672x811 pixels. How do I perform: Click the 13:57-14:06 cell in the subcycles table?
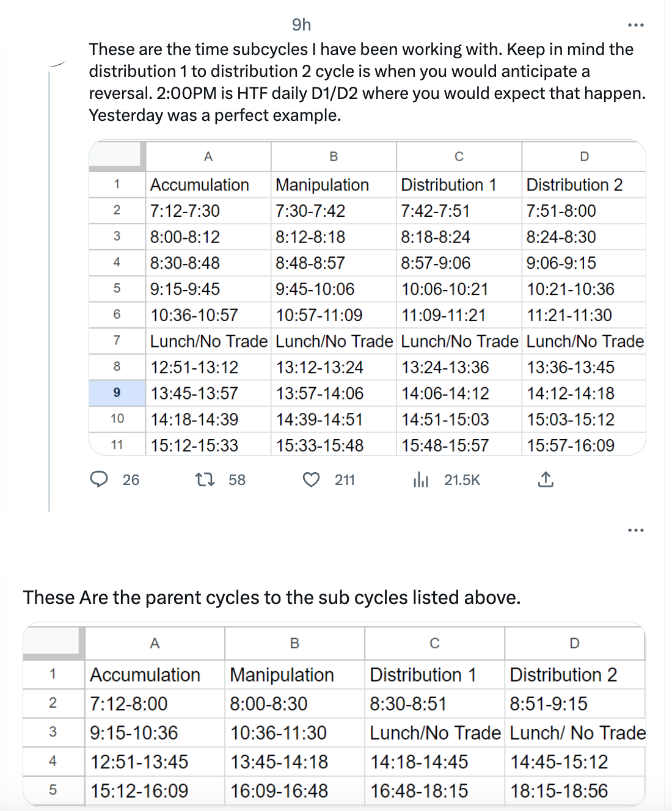click(320, 393)
